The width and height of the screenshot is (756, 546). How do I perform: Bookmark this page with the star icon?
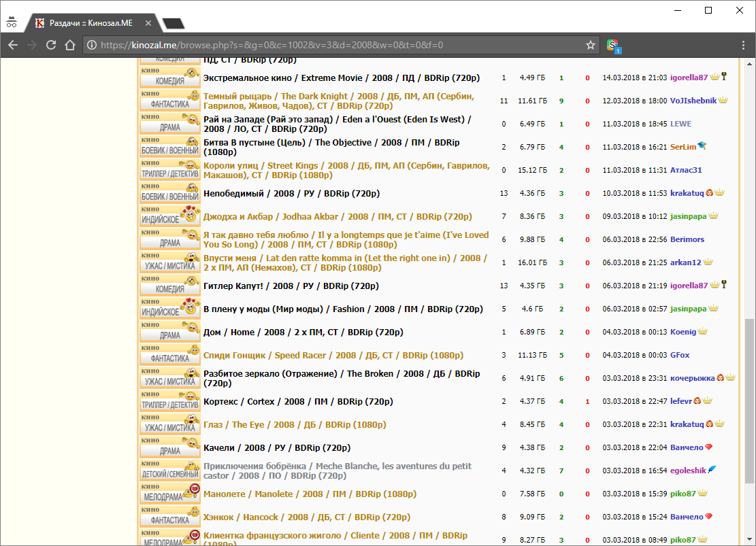tap(590, 45)
